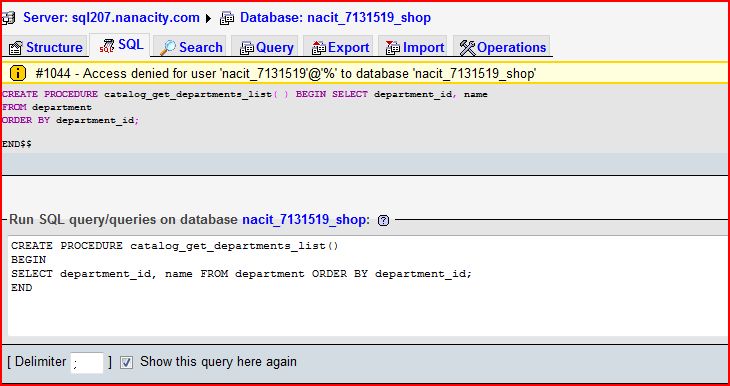Image resolution: width=730 pixels, height=386 pixels.
Task: Click the Operations tools icon
Action: 467,47
